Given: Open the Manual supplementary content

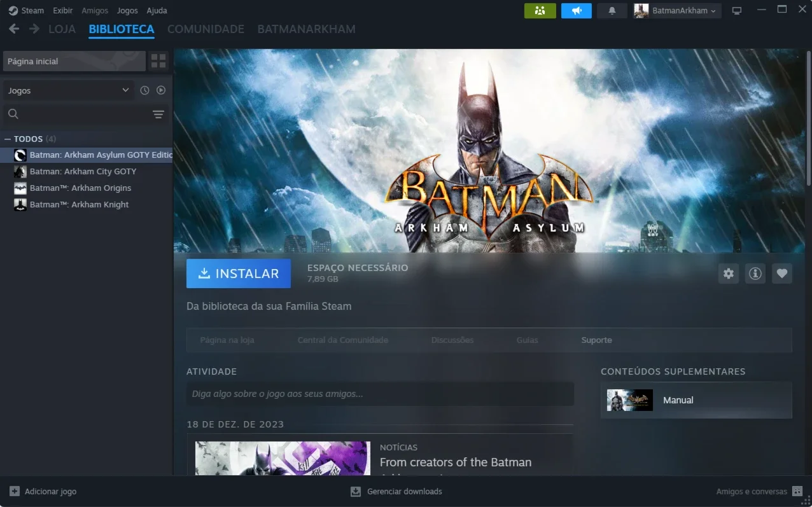Looking at the screenshot, I should tap(696, 400).
